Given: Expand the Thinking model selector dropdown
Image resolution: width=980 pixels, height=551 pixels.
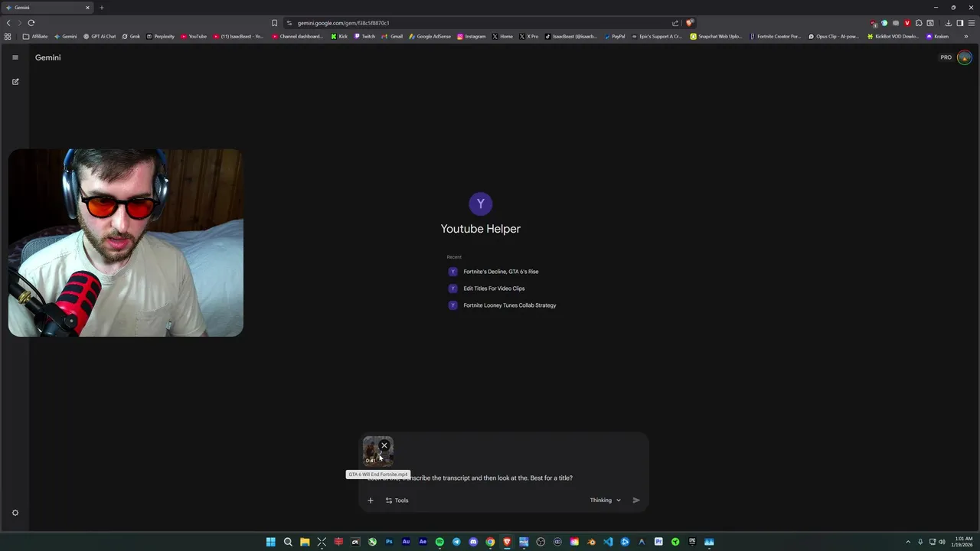Looking at the screenshot, I should 605,500.
